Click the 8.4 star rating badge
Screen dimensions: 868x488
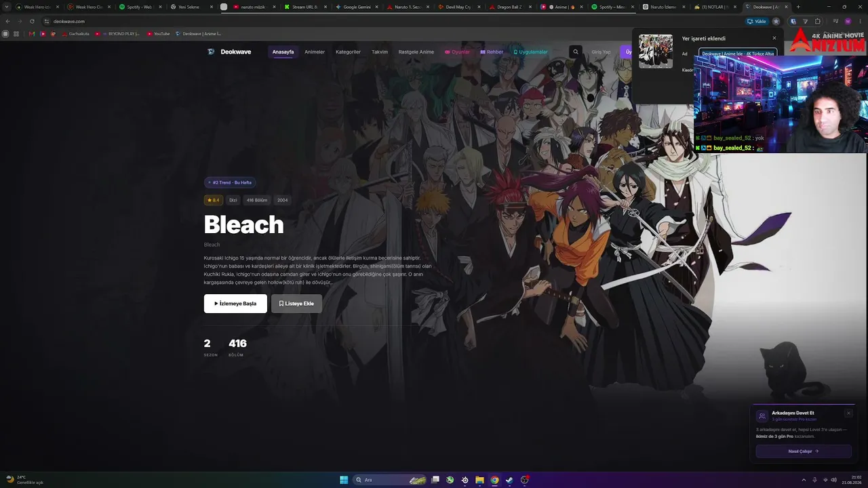tap(214, 200)
